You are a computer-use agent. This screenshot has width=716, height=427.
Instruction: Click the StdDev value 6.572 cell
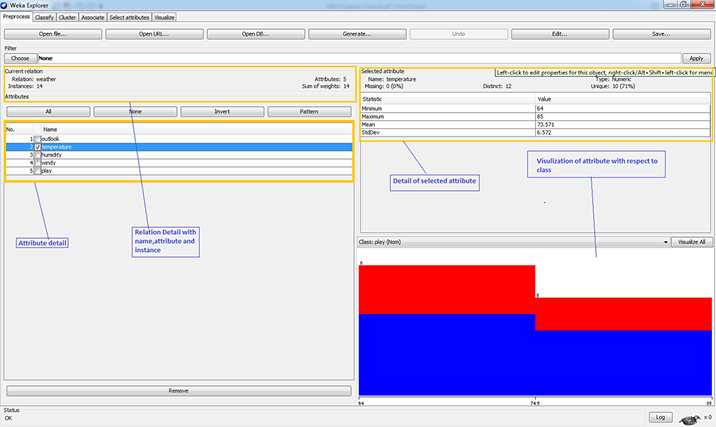(x=622, y=133)
